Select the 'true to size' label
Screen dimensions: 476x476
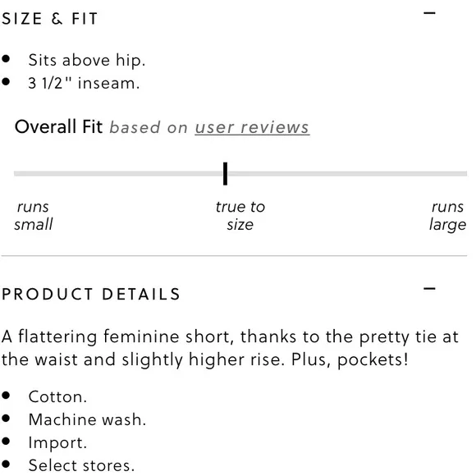coord(240,216)
